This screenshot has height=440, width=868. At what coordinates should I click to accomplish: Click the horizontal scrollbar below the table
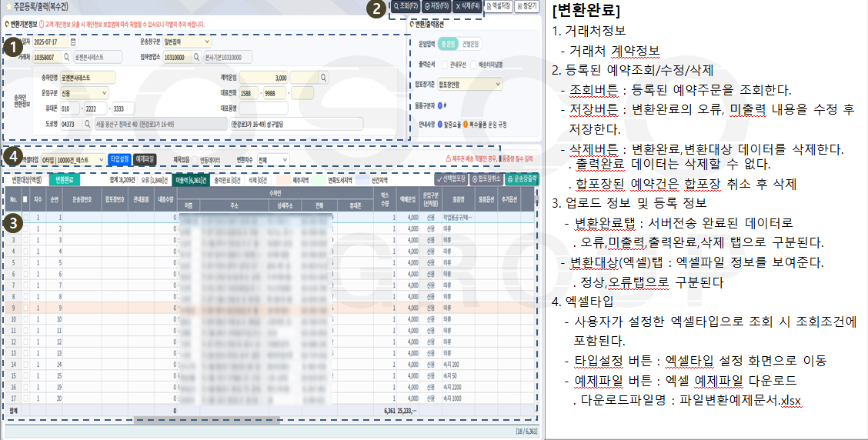pyautogui.click(x=208, y=419)
